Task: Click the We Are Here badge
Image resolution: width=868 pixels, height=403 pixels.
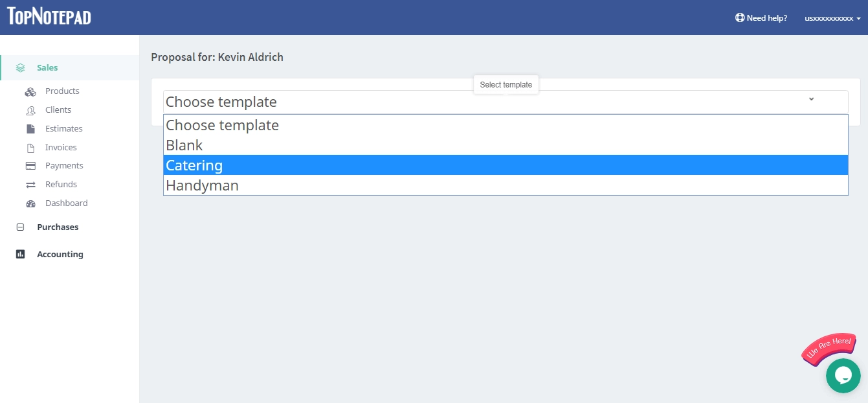Action: click(829, 349)
